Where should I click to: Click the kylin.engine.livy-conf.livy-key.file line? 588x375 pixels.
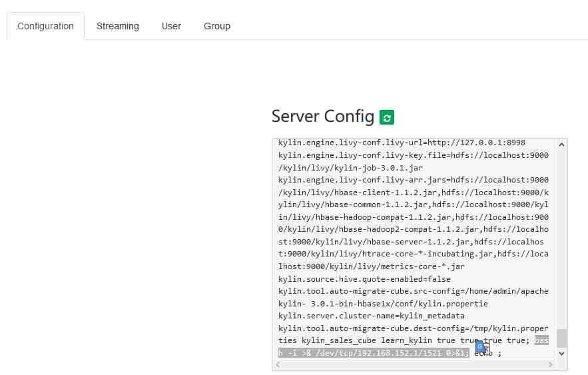[414, 155]
